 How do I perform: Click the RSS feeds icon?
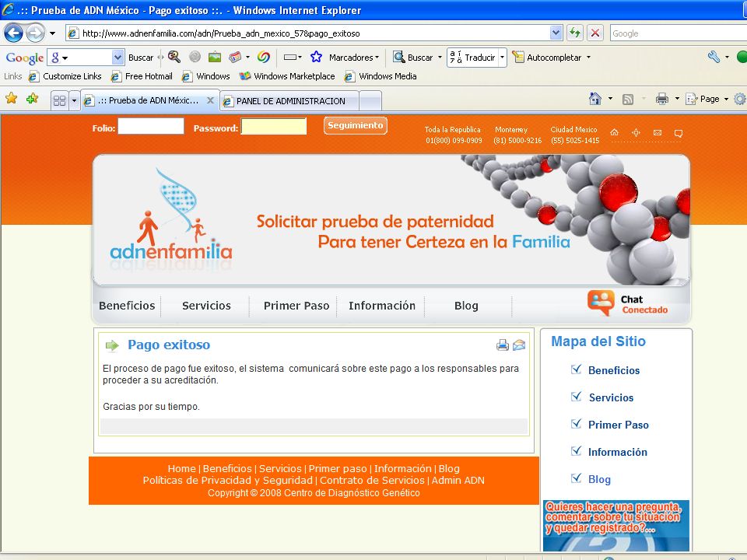pyautogui.click(x=628, y=99)
